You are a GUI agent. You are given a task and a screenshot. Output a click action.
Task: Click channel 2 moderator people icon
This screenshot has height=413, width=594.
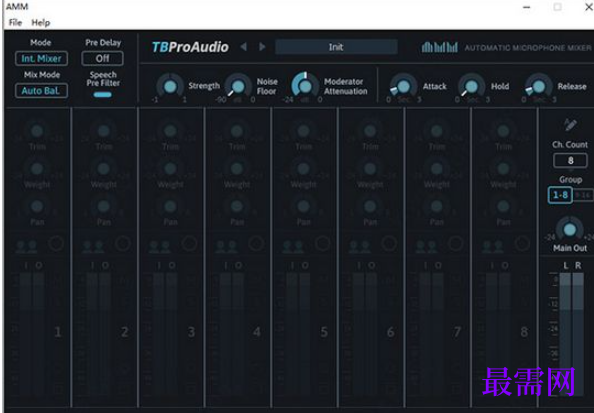93,246
